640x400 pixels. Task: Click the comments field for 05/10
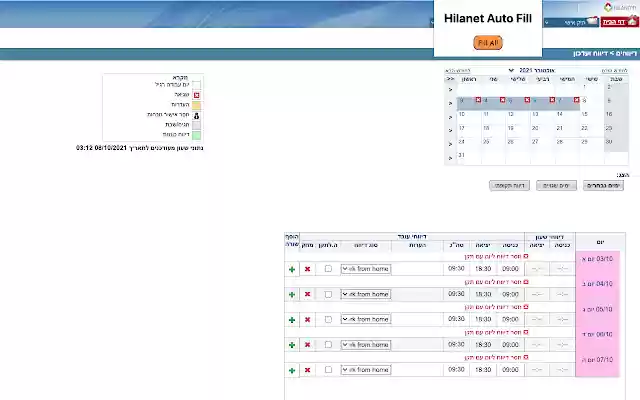(417, 319)
